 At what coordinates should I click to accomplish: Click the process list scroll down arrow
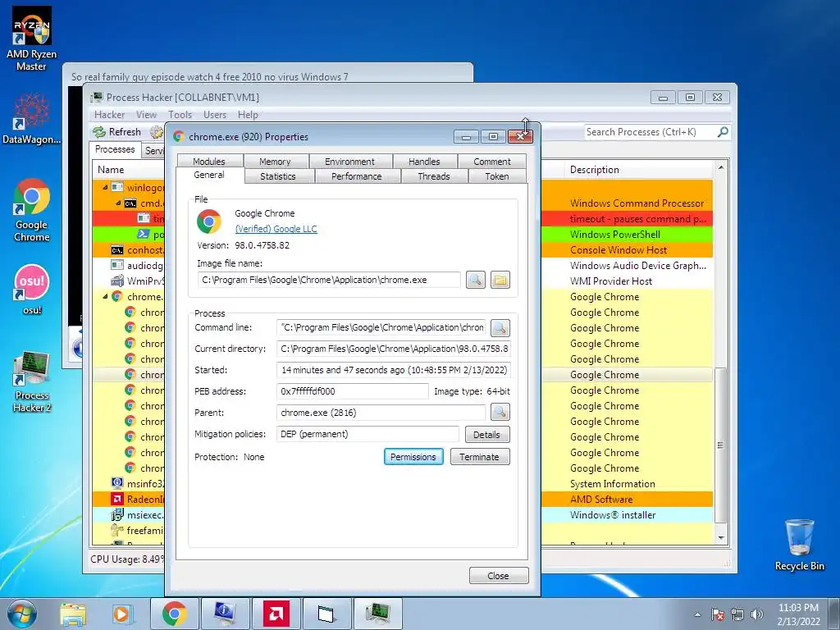point(721,538)
